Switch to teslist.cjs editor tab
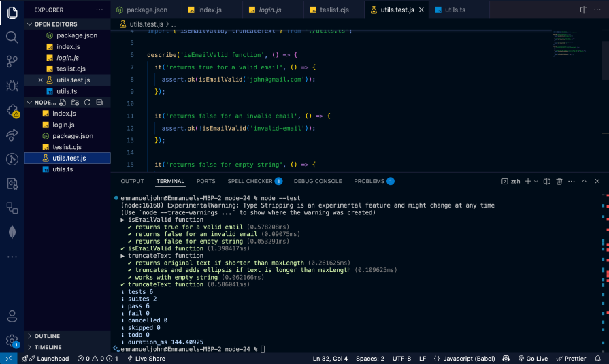The image size is (609, 364). 334,10
